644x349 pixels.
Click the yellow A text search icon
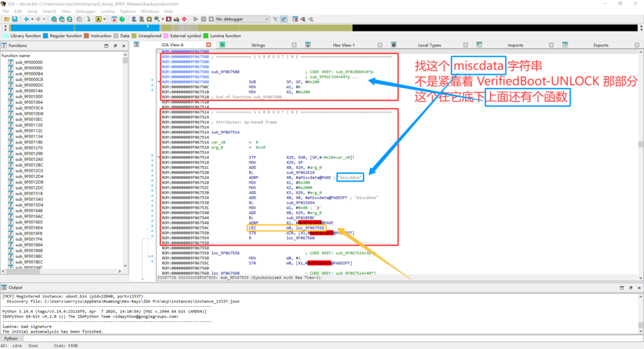(x=98, y=19)
